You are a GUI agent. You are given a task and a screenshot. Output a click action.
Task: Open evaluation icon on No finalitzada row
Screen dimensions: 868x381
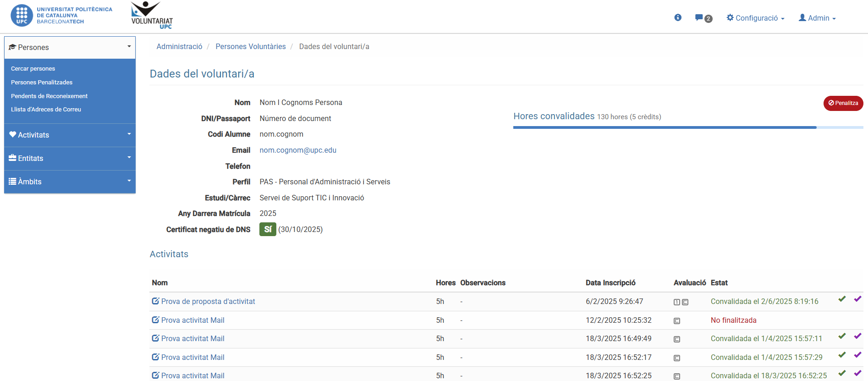[677, 321]
